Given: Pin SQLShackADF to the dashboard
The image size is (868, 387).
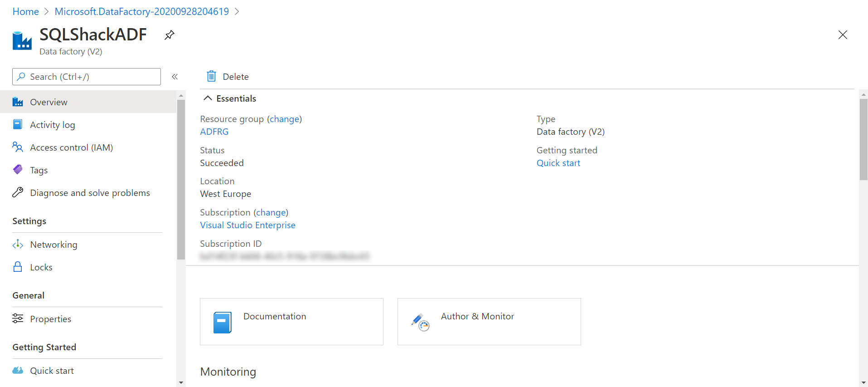Looking at the screenshot, I should [x=169, y=35].
